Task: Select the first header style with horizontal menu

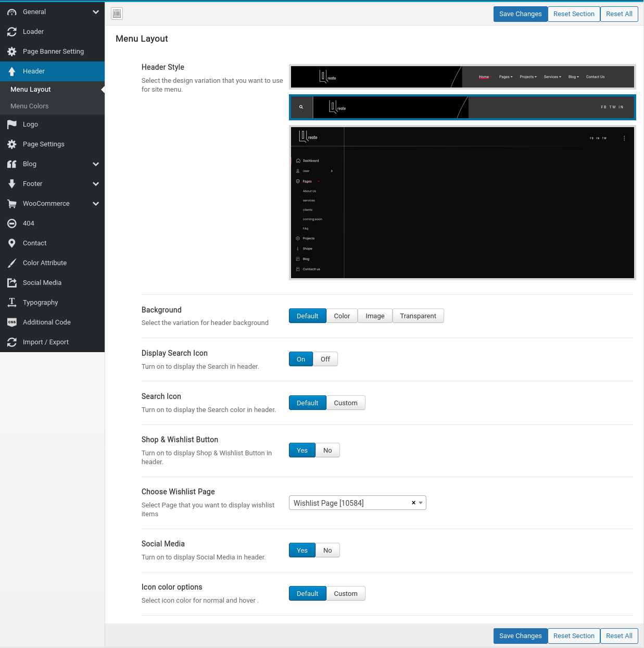Action: pyautogui.click(x=462, y=77)
